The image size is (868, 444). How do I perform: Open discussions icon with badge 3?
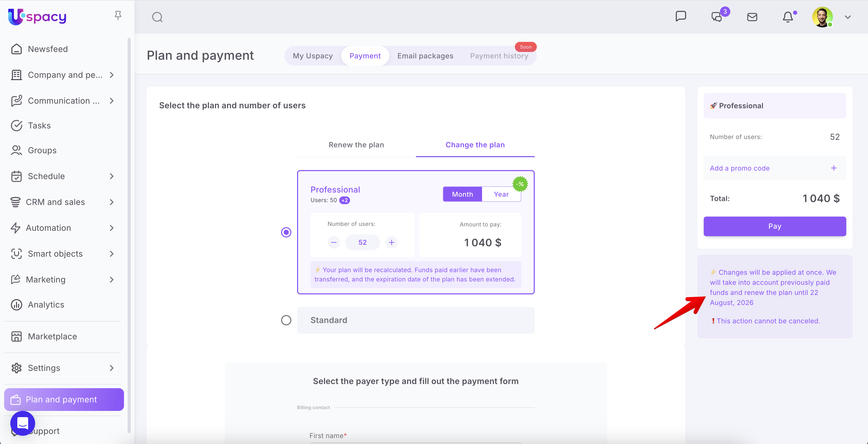(x=716, y=17)
